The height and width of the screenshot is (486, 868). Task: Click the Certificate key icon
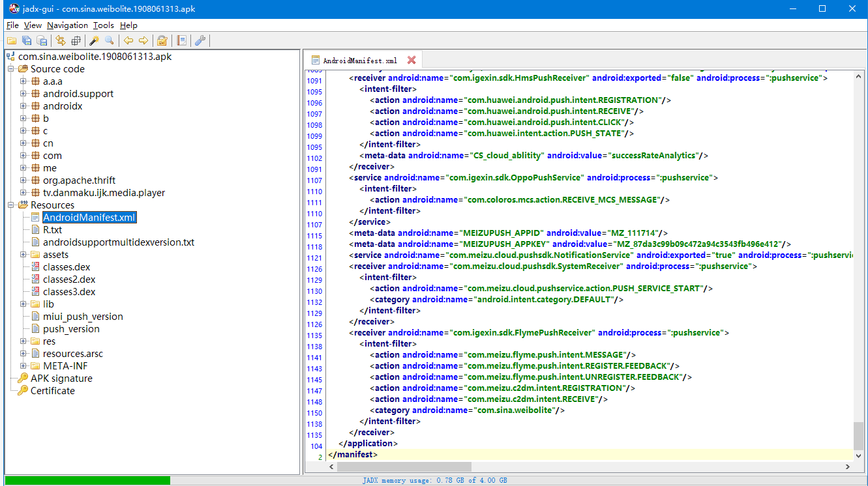23,391
